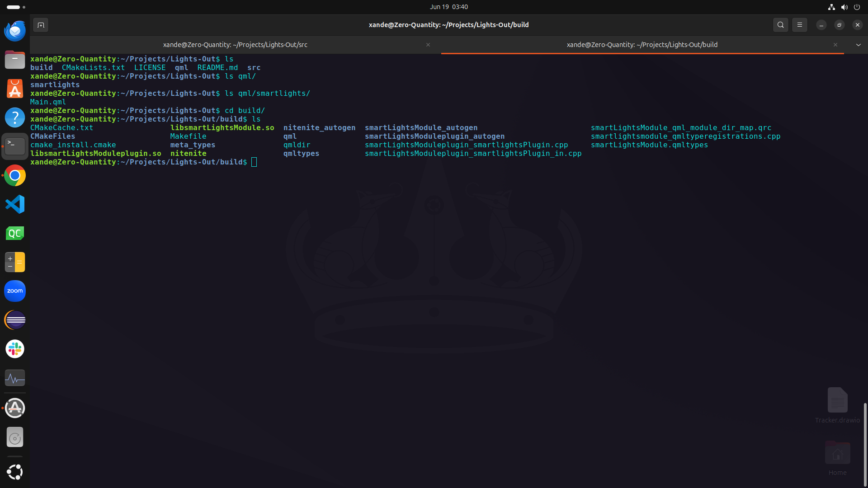Viewport: 868px width, 488px height.
Task: Open the Activities workspace indicator
Action: pyautogui.click(x=16, y=7)
